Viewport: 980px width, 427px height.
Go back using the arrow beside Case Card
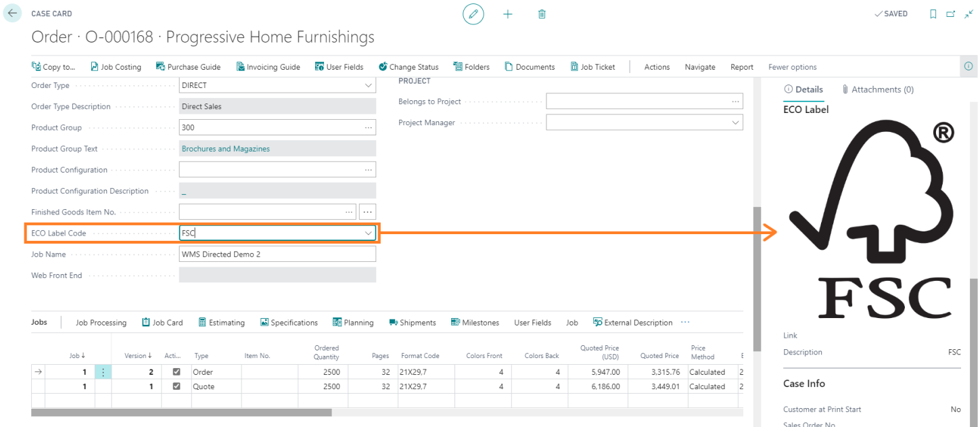pos(12,13)
